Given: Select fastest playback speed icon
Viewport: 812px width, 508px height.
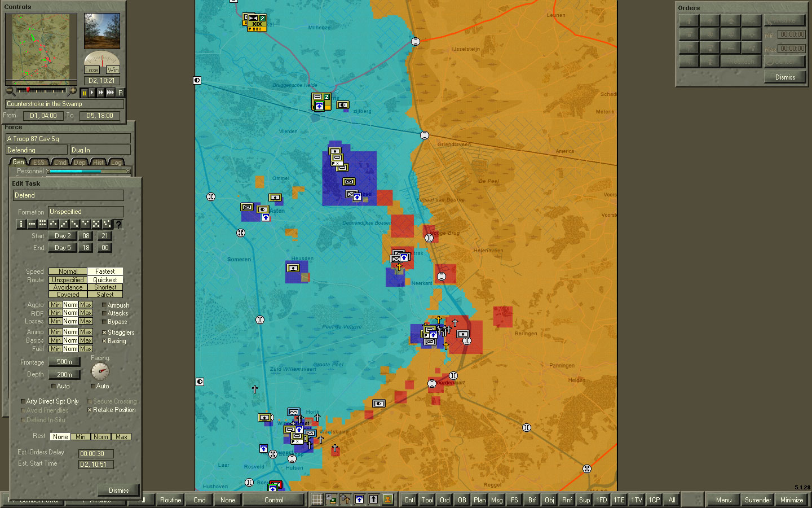Looking at the screenshot, I should point(111,92).
